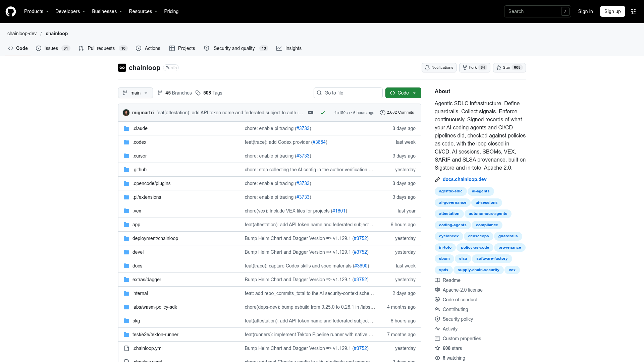Image resolution: width=644 pixels, height=362 pixels.
Task: Open the Security and quality tab
Action: (x=236, y=48)
